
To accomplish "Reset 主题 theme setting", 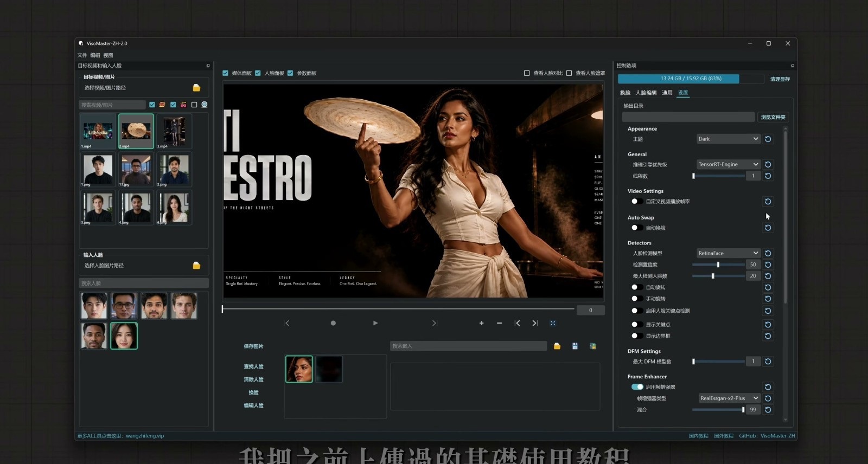I will 768,139.
